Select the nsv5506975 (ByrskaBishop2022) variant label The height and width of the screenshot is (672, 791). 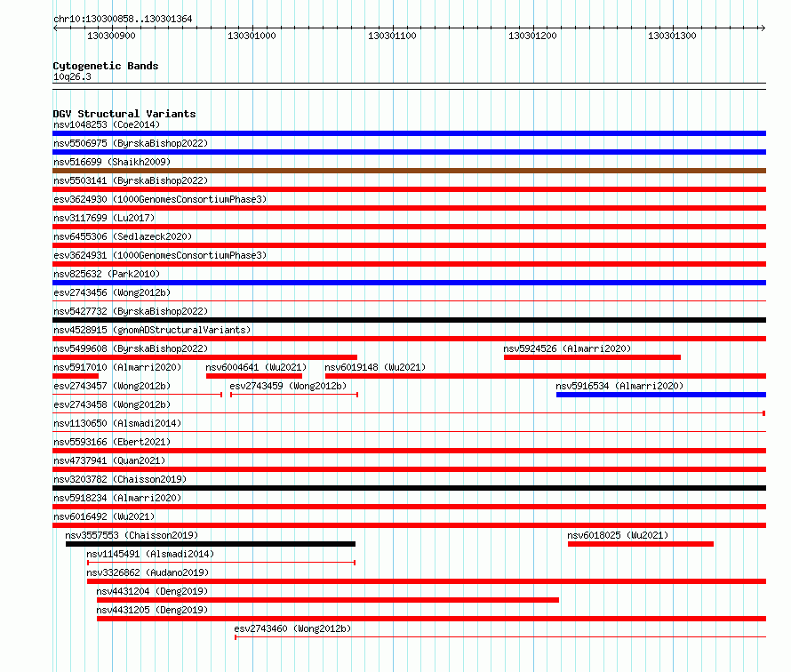point(131,143)
